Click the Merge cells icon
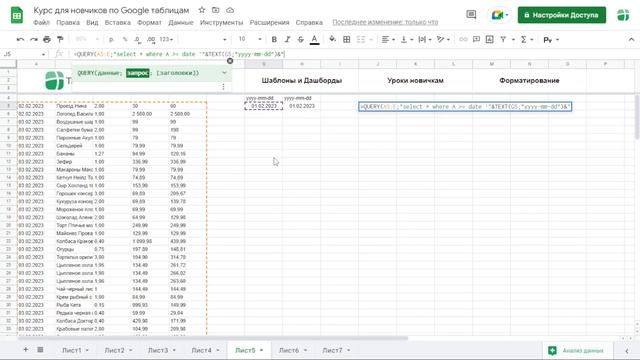Screen dimensions: 640x360 (x=361, y=40)
